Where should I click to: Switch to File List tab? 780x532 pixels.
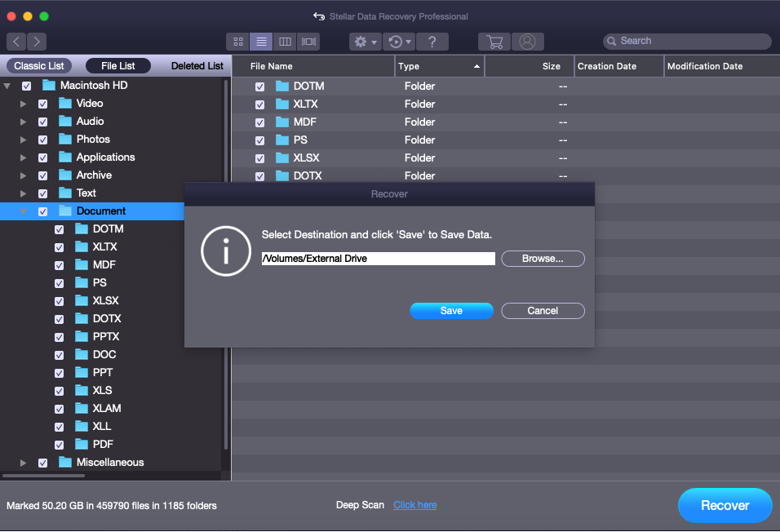(117, 66)
